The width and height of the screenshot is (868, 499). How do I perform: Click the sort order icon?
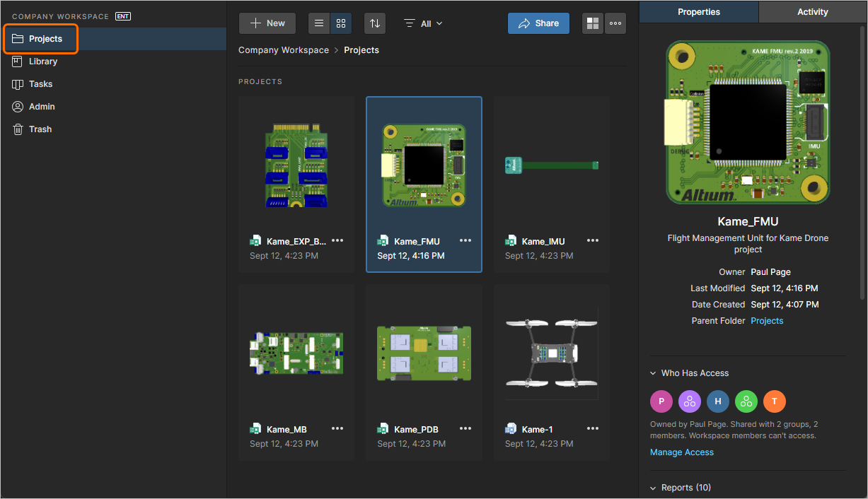[374, 23]
